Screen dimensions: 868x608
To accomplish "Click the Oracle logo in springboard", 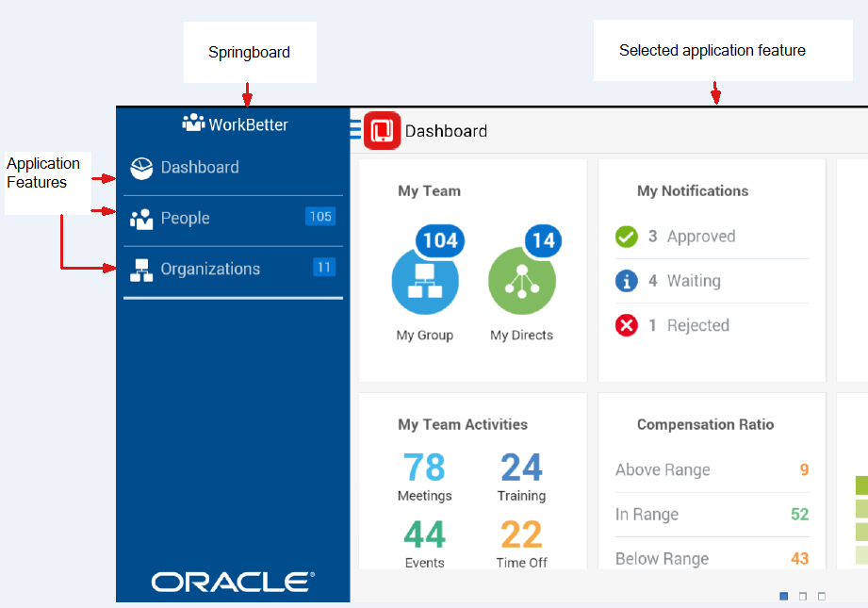I will [x=233, y=582].
